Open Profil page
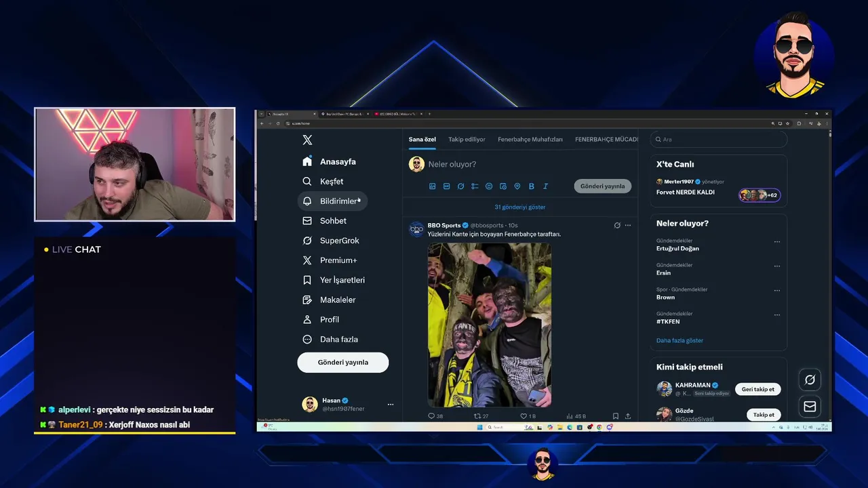This screenshot has height=488, width=868. pos(321,319)
